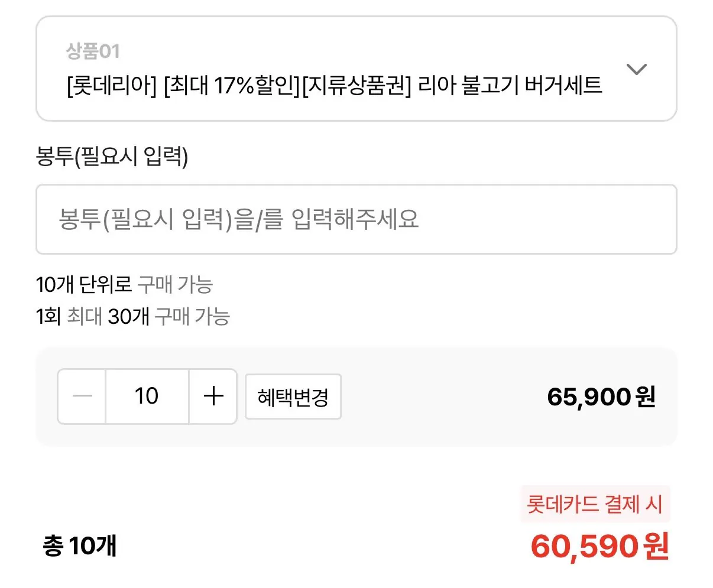The image size is (713, 588).
Task: Click the 65,900원 price text
Action: pyautogui.click(x=599, y=397)
